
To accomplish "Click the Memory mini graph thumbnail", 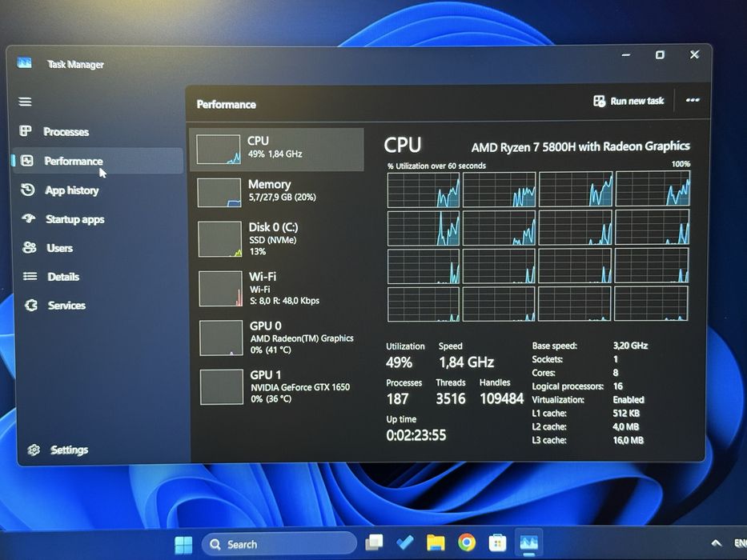I will click(x=219, y=193).
